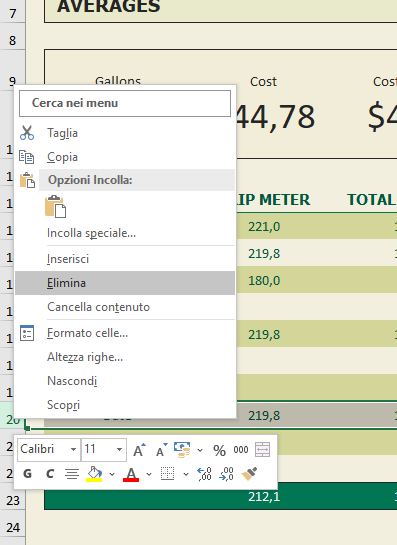Decrease decimal places in mini toolbar

point(226,474)
